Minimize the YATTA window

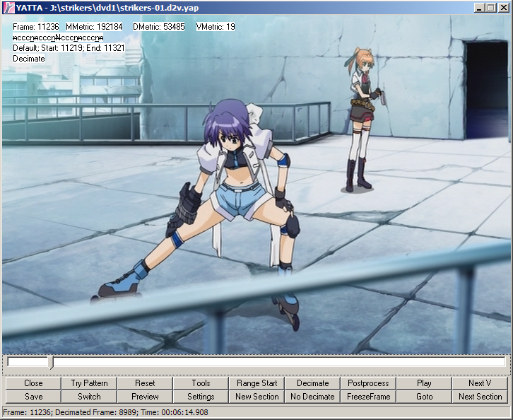[x=479, y=8]
